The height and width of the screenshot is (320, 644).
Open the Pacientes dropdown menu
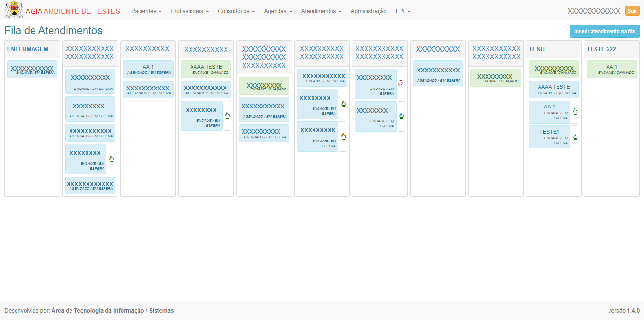146,11
